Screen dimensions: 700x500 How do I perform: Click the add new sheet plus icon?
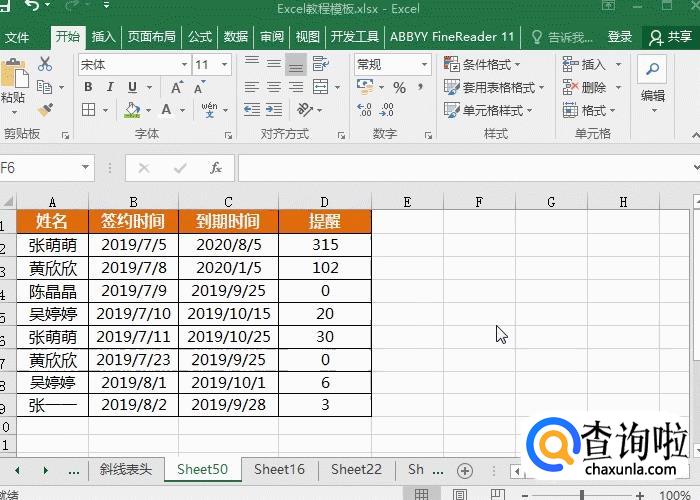pos(464,470)
